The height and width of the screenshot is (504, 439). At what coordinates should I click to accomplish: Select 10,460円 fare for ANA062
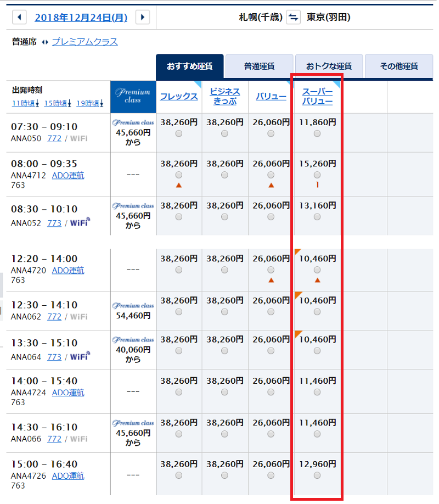pyautogui.click(x=317, y=311)
